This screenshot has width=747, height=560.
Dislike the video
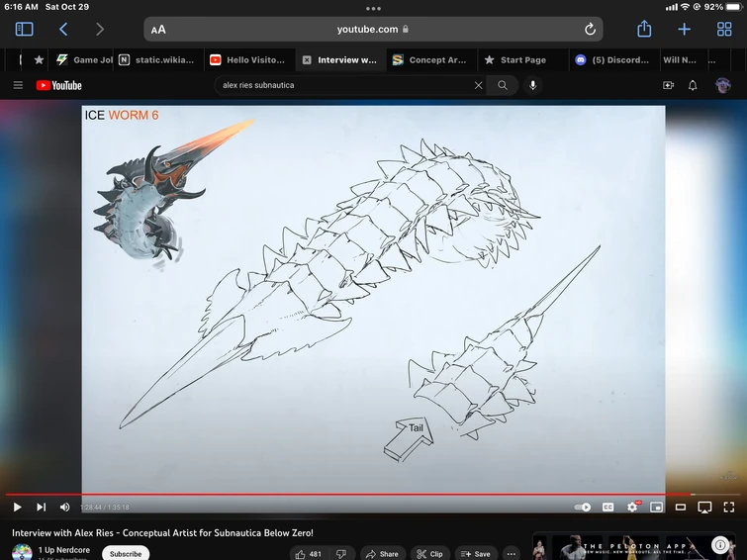pyautogui.click(x=341, y=554)
